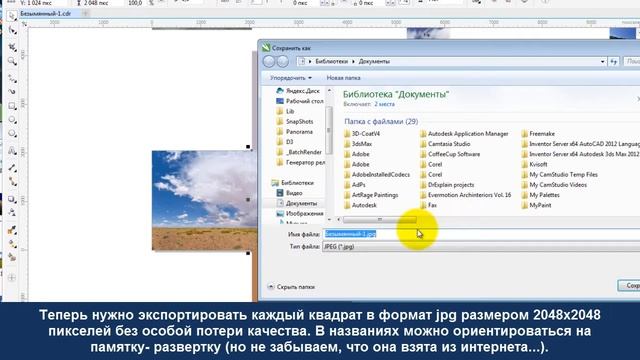Choose the Zoom magnifier tool
Viewport: 640px width, 360px height.
coord(12,61)
